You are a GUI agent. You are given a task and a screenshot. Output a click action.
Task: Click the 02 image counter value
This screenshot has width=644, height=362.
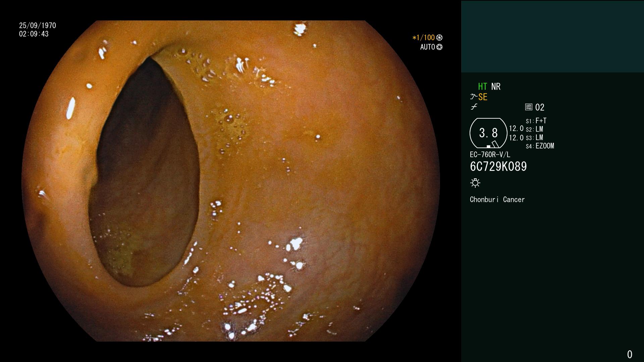[540, 107]
